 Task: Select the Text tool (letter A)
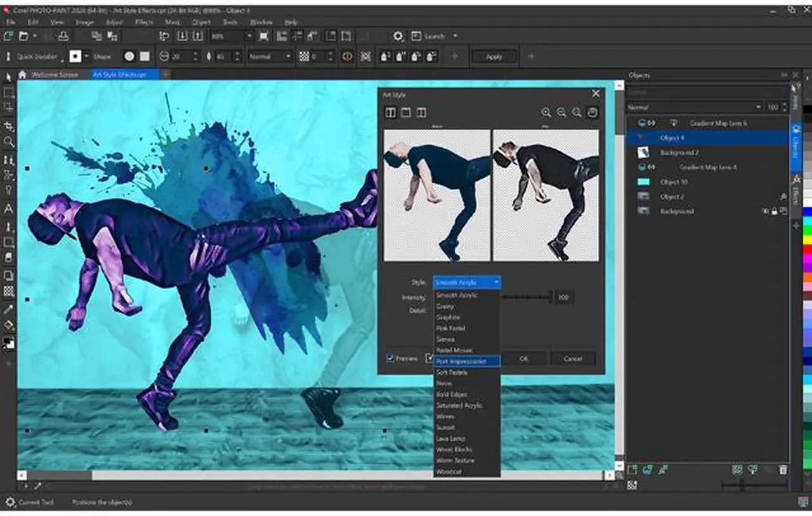click(8, 209)
